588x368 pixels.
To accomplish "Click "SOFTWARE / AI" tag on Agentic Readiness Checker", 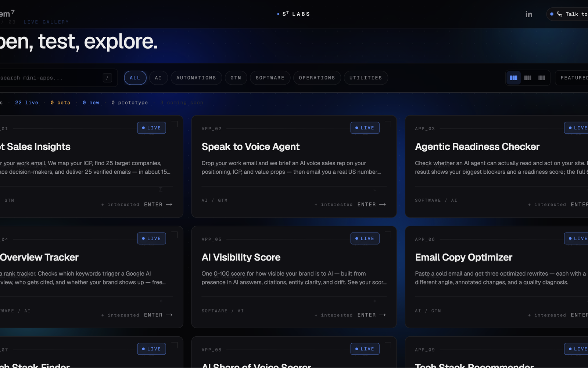I will (x=436, y=201).
